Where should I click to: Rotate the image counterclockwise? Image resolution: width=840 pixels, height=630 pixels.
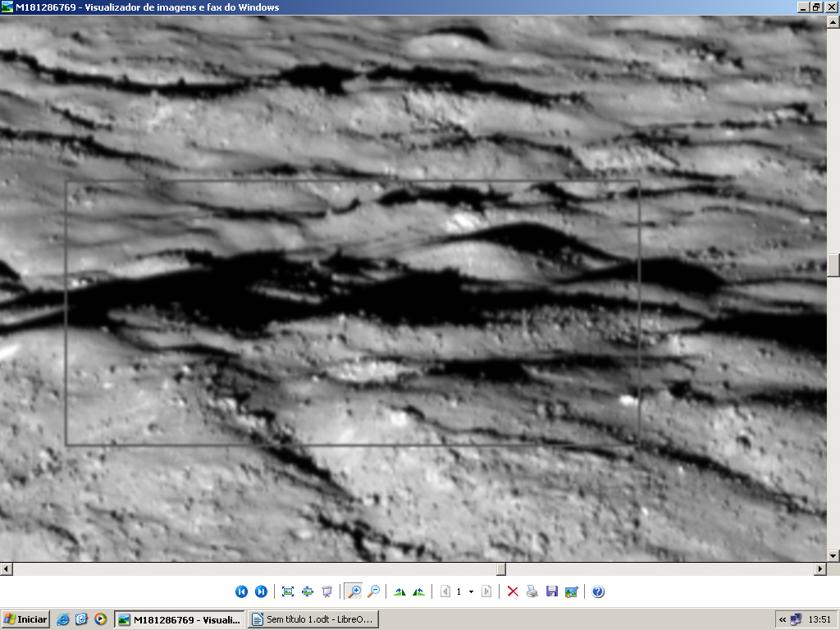419,591
